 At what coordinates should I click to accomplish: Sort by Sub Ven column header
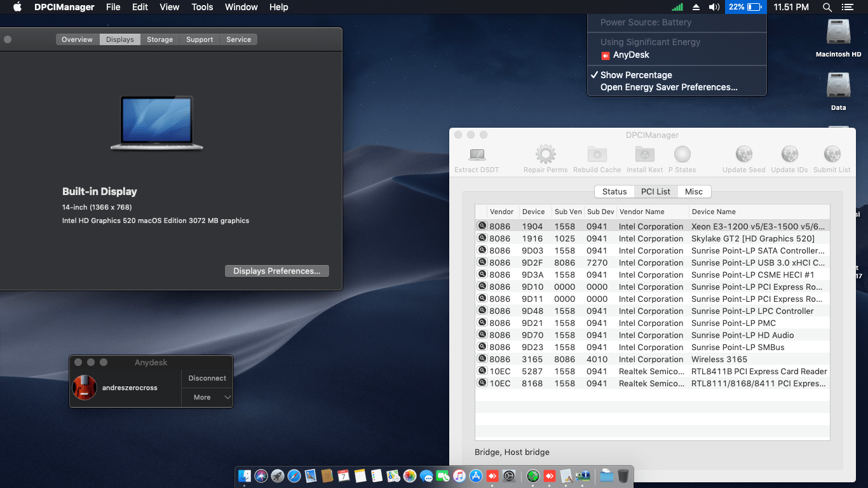[x=568, y=212]
